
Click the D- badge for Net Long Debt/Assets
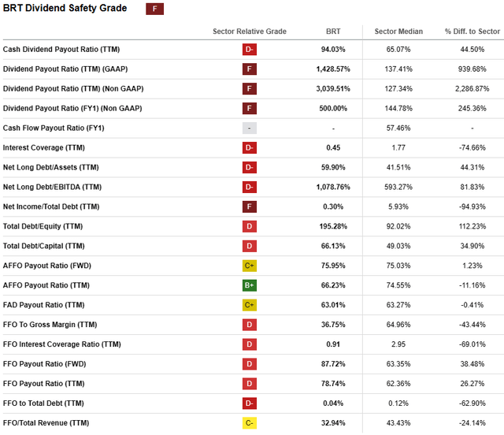pos(250,167)
